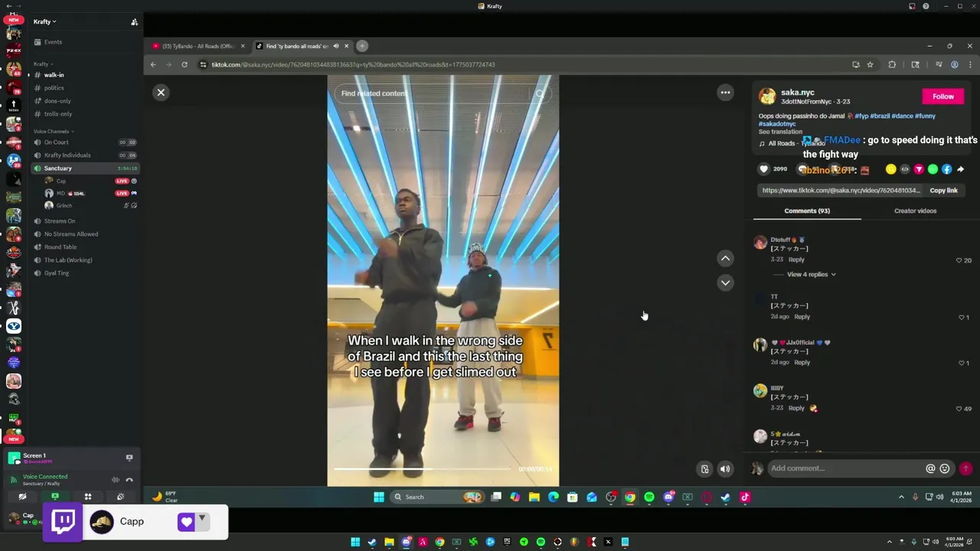Select the Sanctuary voice channel
980x551 pixels.
84,168
